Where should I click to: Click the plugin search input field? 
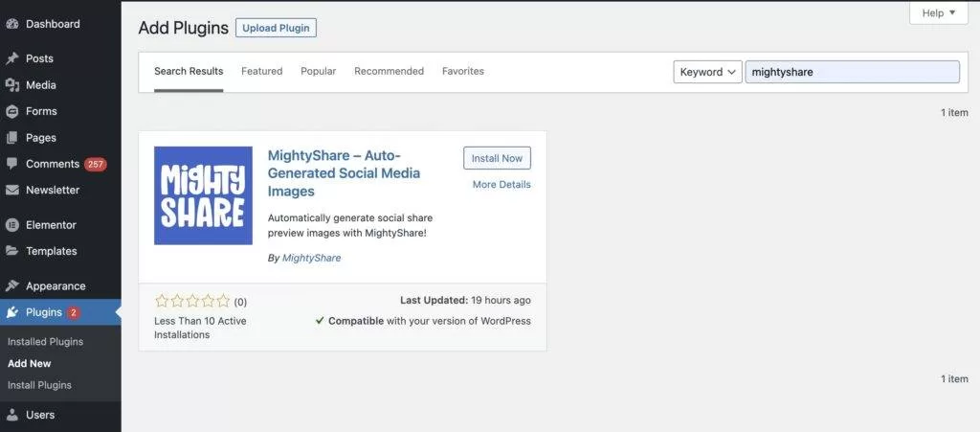coord(853,72)
